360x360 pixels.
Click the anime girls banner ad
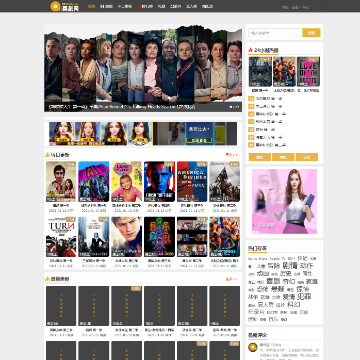(101, 134)
